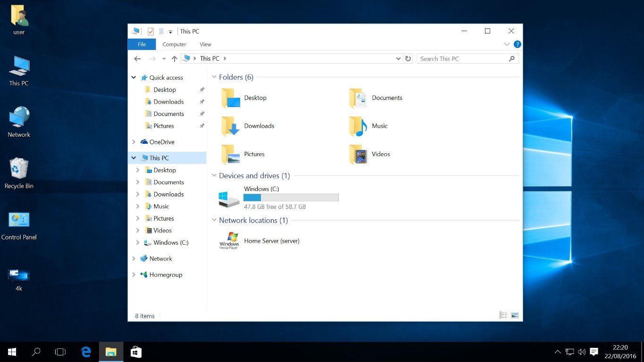The width and height of the screenshot is (644, 362).
Task: Show hidden system tray icons
Action: [558, 352]
